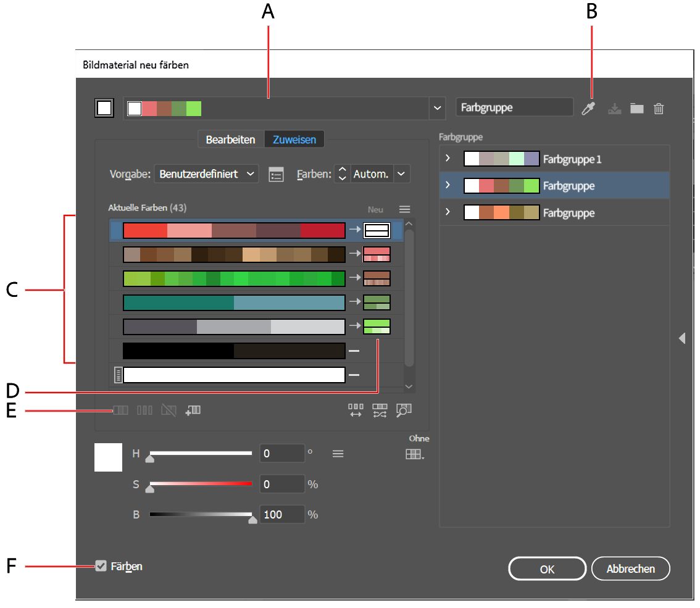
Task: Click the merge colors into a row icon
Action: tap(120, 410)
